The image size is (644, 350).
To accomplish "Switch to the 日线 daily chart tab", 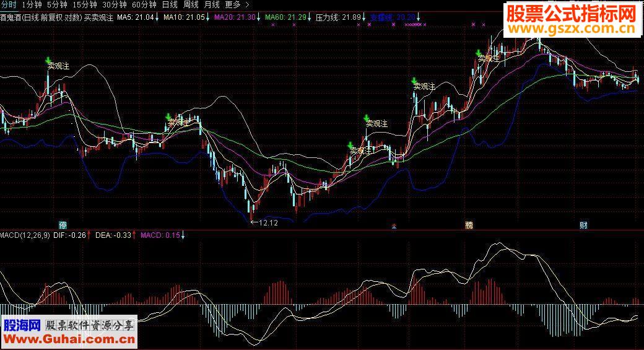I will click(170, 4).
